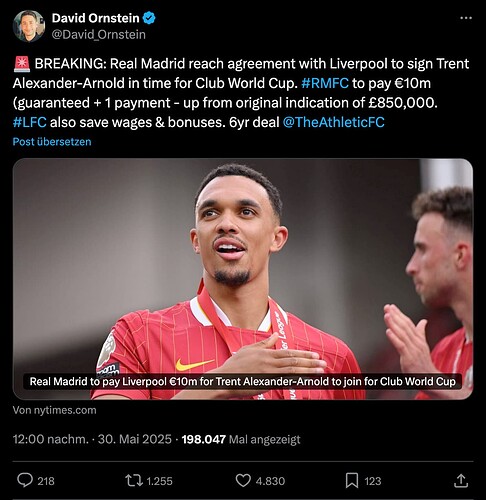Click the reply speech bubble icon
This screenshot has height=500, width=486.
point(25,481)
